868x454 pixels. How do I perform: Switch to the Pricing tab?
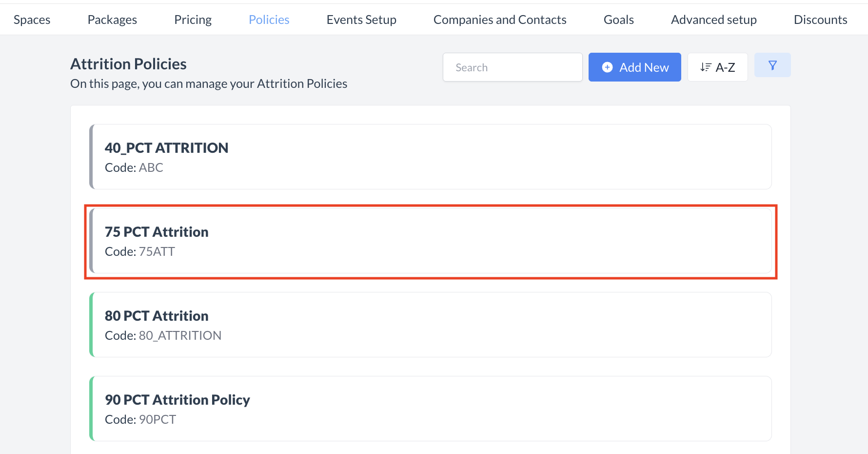(x=193, y=20)
